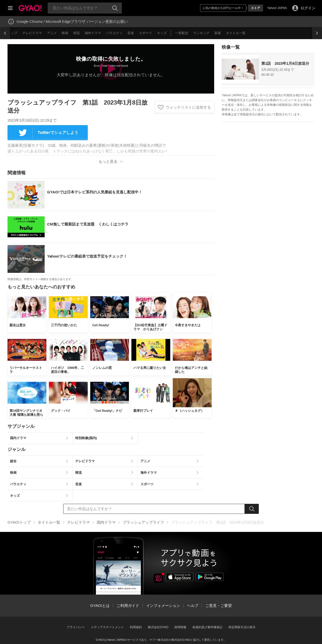The height and width of the screenshot is (644, 322).
Task: Open the ご利用ガイド footer link
Action: tap(128, 606)
